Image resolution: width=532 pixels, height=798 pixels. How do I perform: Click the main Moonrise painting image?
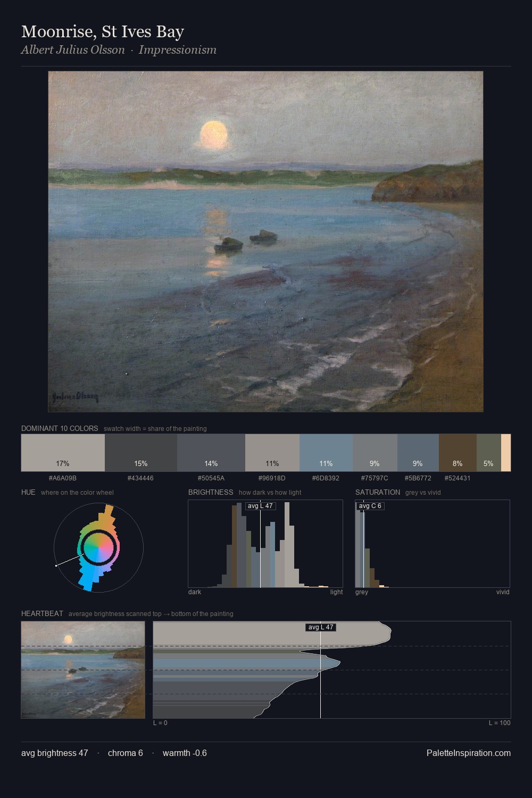(265, 242)
